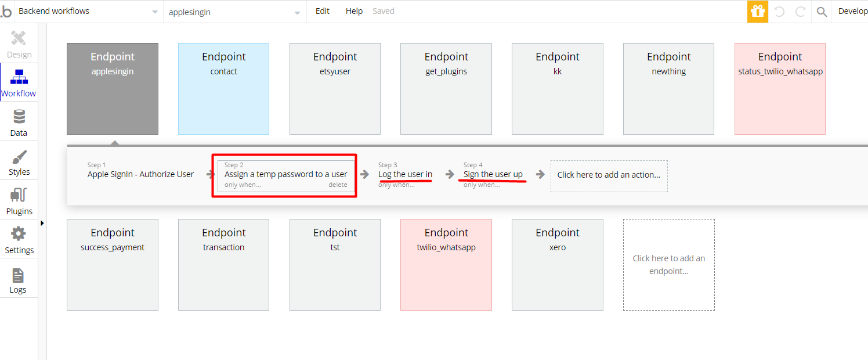
Task: Open the Backend workflows page dropdown
Action: coord(88,12)
